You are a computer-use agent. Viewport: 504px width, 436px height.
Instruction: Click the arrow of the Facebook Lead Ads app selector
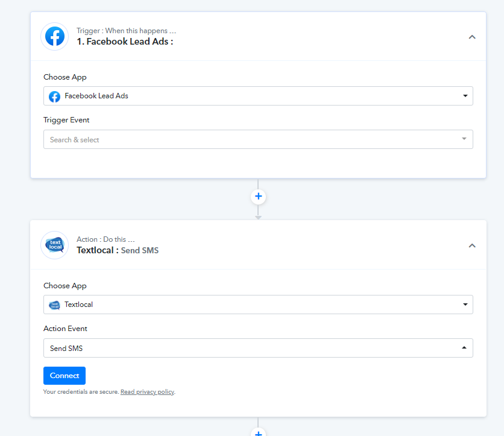click(x=465, y=96)
